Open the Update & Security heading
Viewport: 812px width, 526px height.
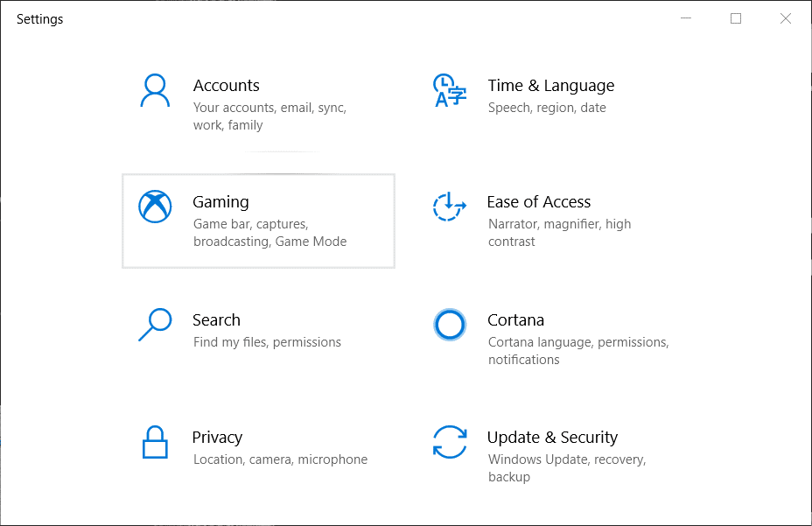pyautogui.click(x=552, y=438)
